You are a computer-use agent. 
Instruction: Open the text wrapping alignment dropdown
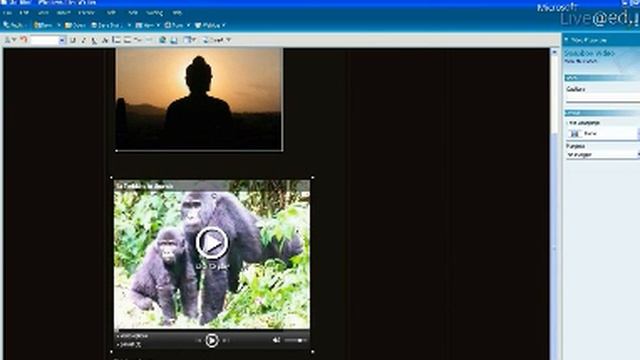(602, 133)
